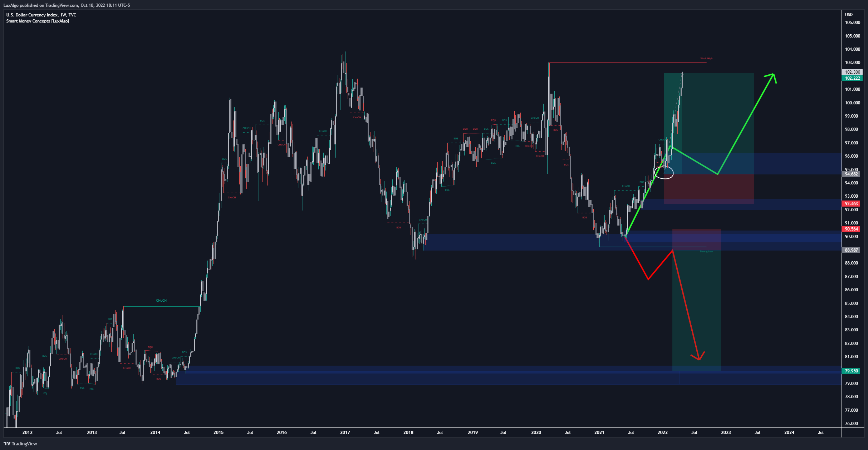Click the 76.000 price axis label
Viewport: 868px width, 450px height.
click(851, 424)
